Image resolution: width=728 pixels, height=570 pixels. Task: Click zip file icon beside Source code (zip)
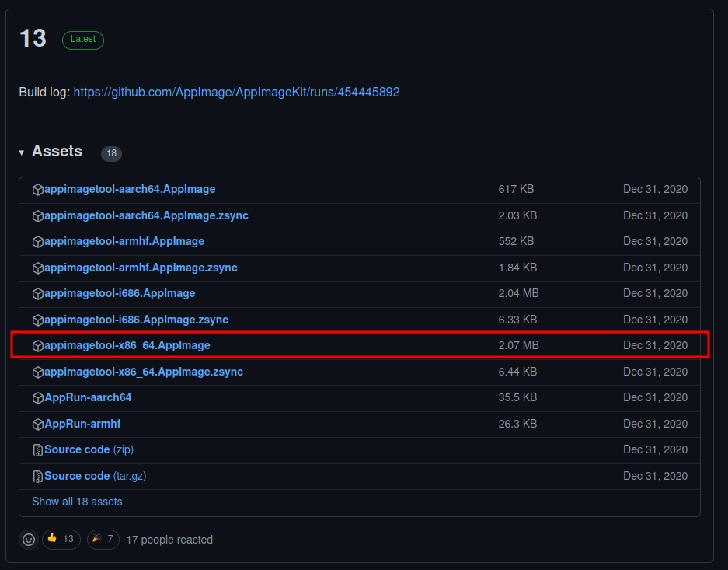(x=38, y=450)
